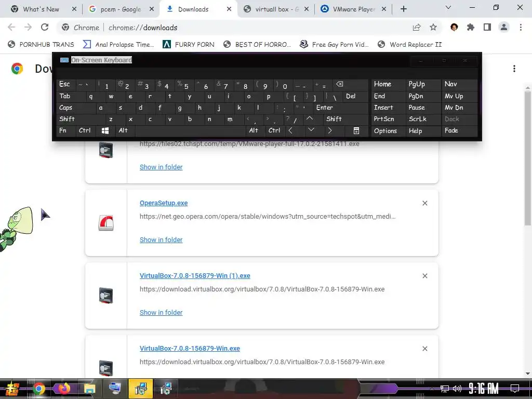
Task: Reload the Downloads page
Action: (45, 27)
